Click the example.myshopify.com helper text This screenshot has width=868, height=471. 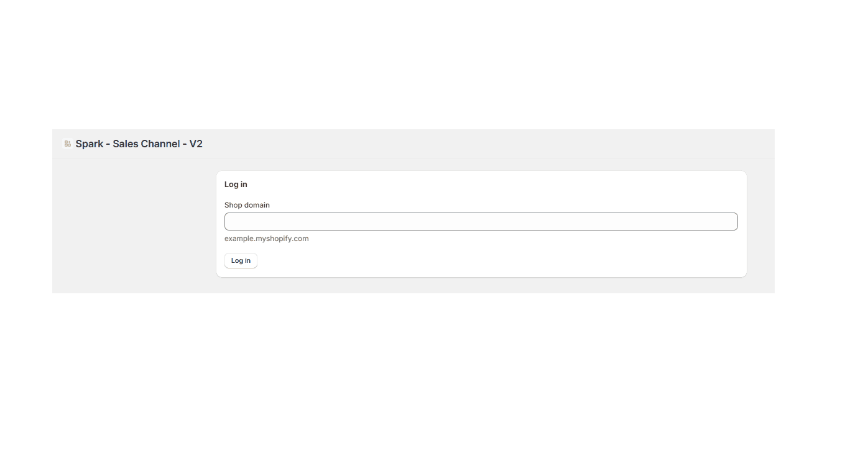266,239
